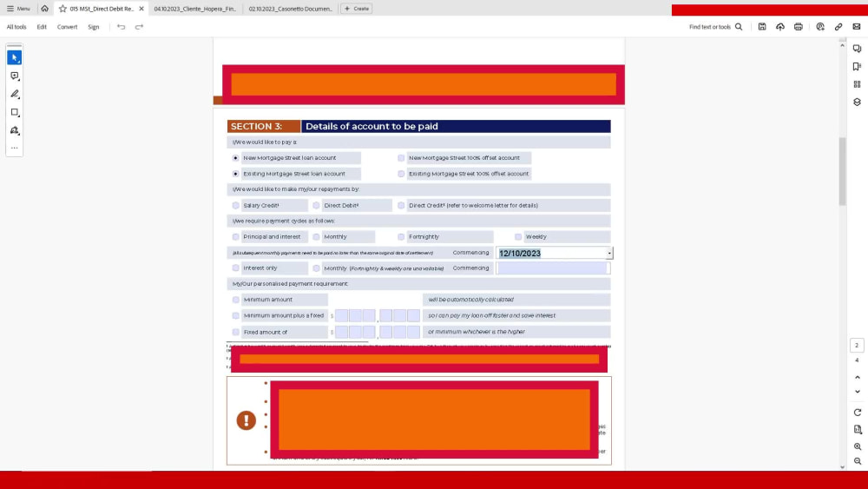
Task: Switch to the 04.10.2023_Cliente_Hopera tab
Action: [194, 9]
